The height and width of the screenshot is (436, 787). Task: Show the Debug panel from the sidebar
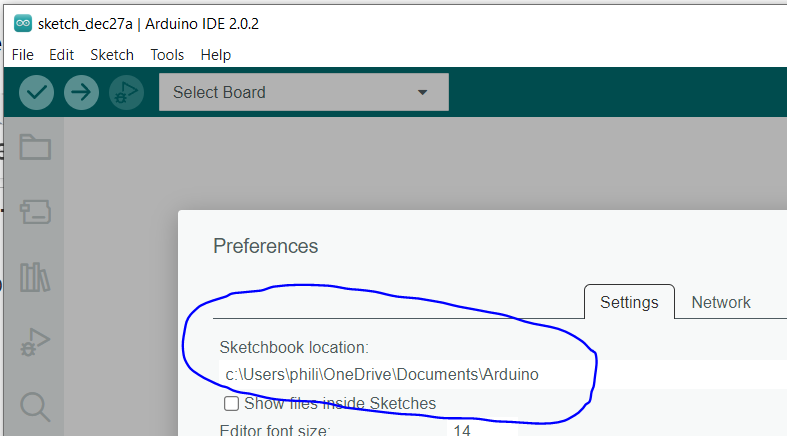(35, 342)
